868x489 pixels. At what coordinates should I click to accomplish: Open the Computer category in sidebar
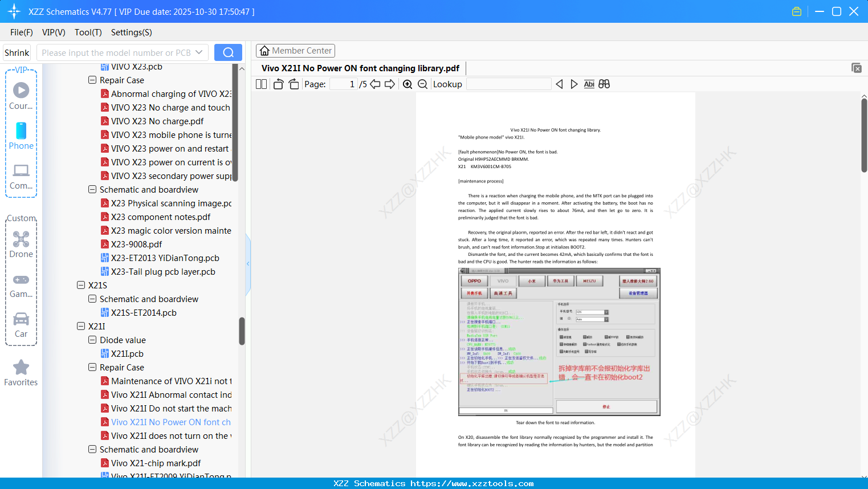21,176
